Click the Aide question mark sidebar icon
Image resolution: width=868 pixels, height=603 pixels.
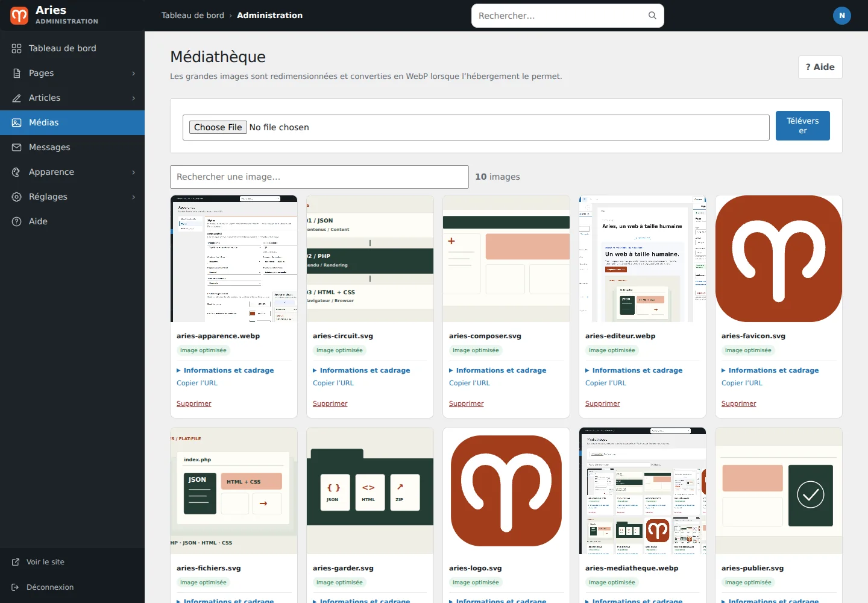click(x=16, y=221)
